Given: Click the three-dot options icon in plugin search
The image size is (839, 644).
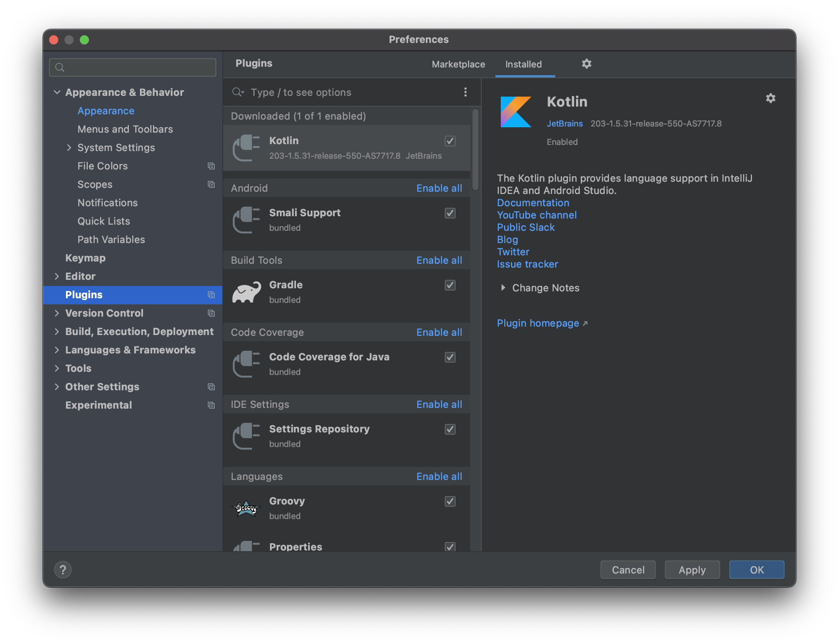Looking at the screenshot, I should click(465, 92).
